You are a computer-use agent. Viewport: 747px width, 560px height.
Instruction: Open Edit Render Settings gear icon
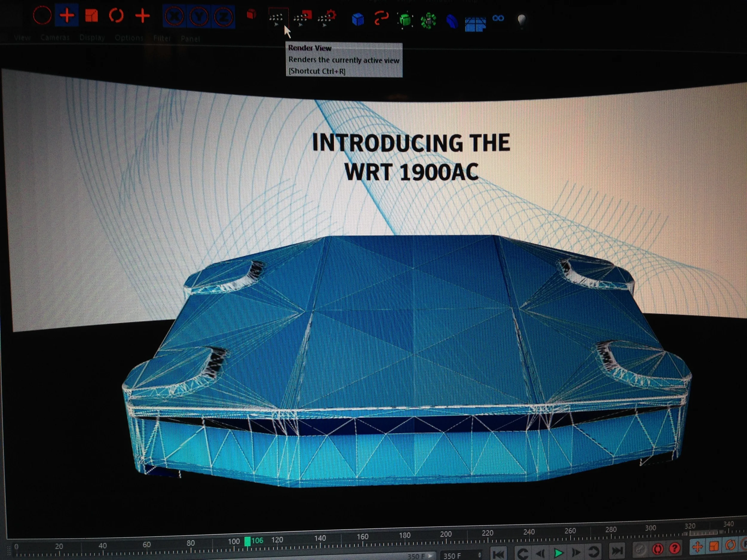pos(327,18)
